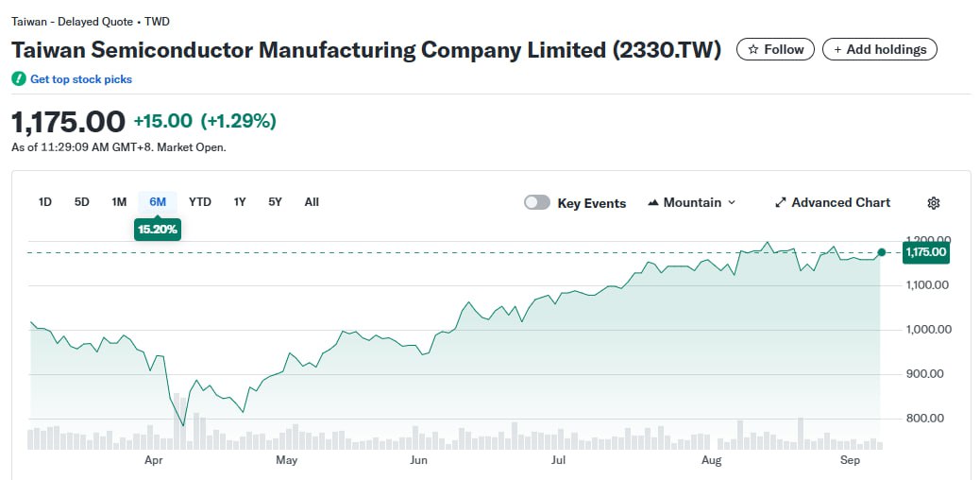Follow the 2330.TW stock
980x480 pixels.
pyautogui.click(x=776, y=49)
